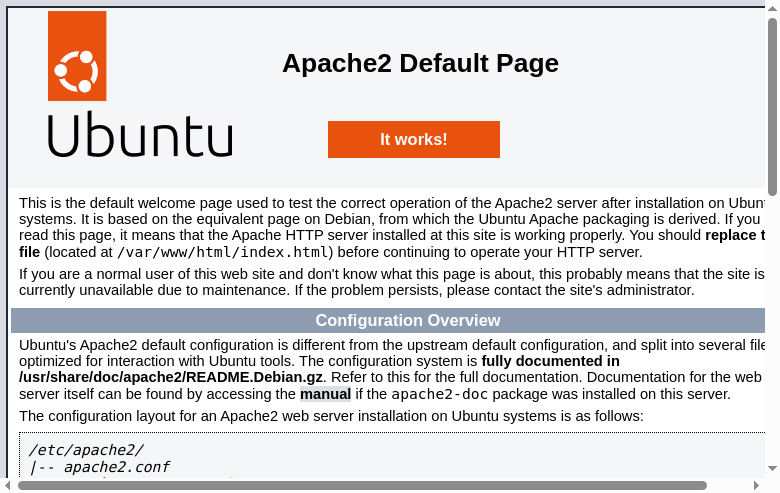This screenshot has height=493, width=780.
Task: Click the sentence "The configuration layout for an Apache2"
Action: click(x=331, y=416)
